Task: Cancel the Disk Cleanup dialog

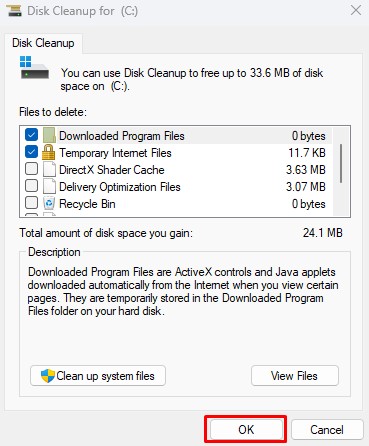Action: [327, 429]
